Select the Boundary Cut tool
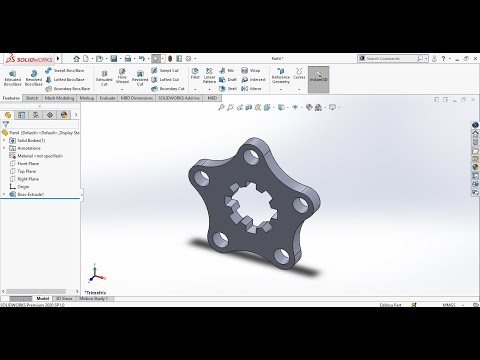480x360 pixels. point(168,89)
